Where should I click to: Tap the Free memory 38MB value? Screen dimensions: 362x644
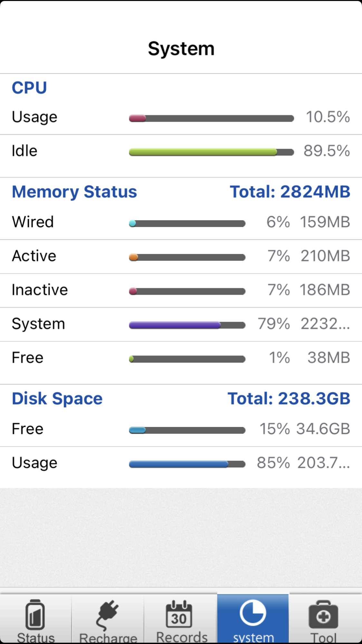329,357
